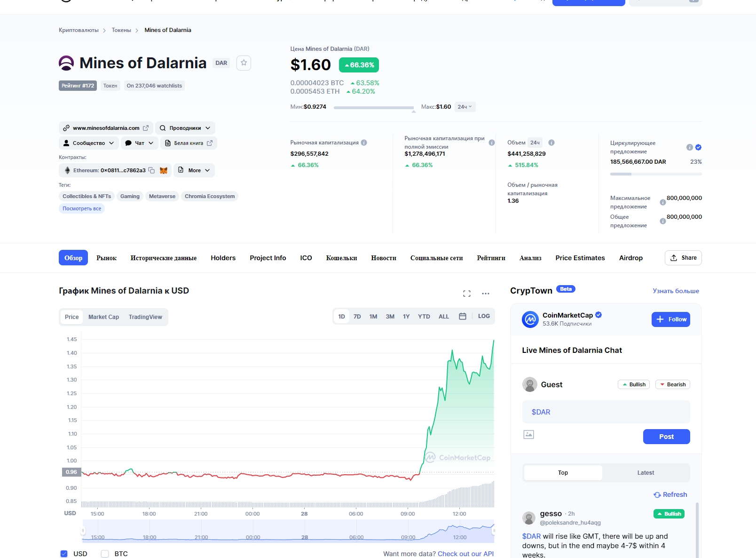
Task: Mark sentiment as Bullish
Action: 634,384
